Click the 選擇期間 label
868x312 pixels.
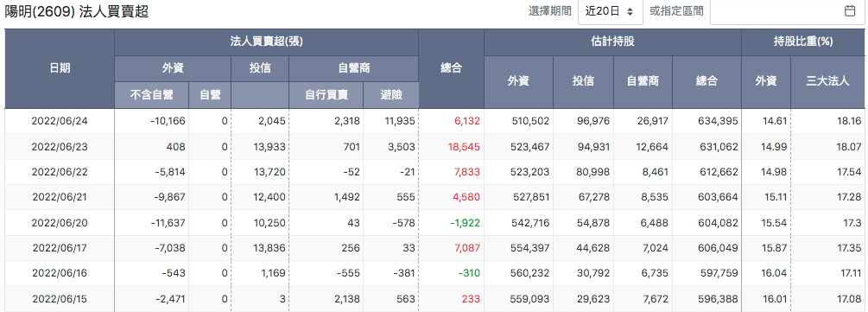coord(549,11)
